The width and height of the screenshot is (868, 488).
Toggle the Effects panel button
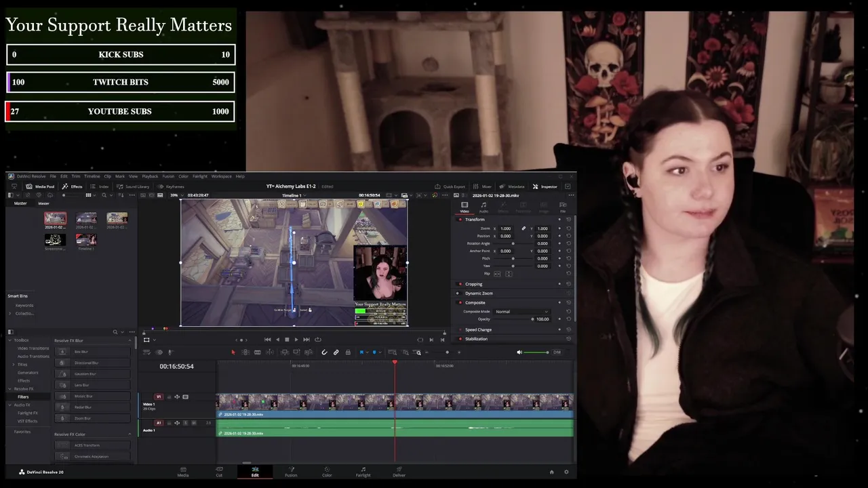click(x=72, y=186)
